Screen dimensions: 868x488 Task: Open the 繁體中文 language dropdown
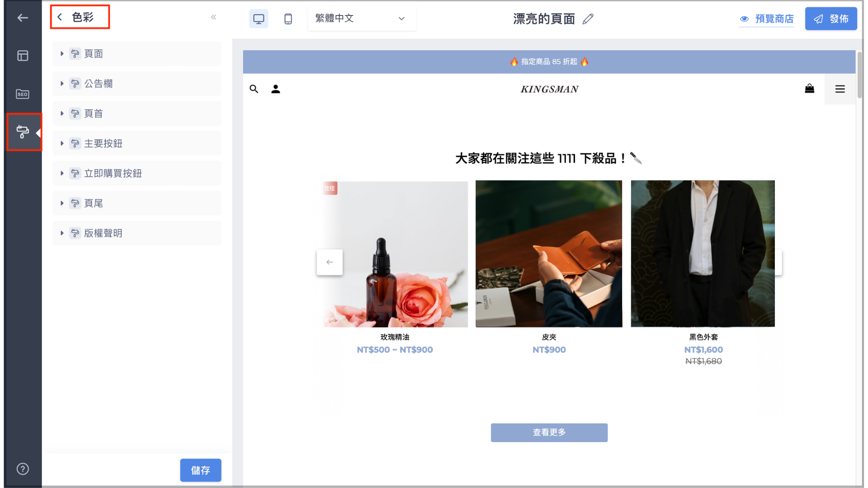click(362, 19)
